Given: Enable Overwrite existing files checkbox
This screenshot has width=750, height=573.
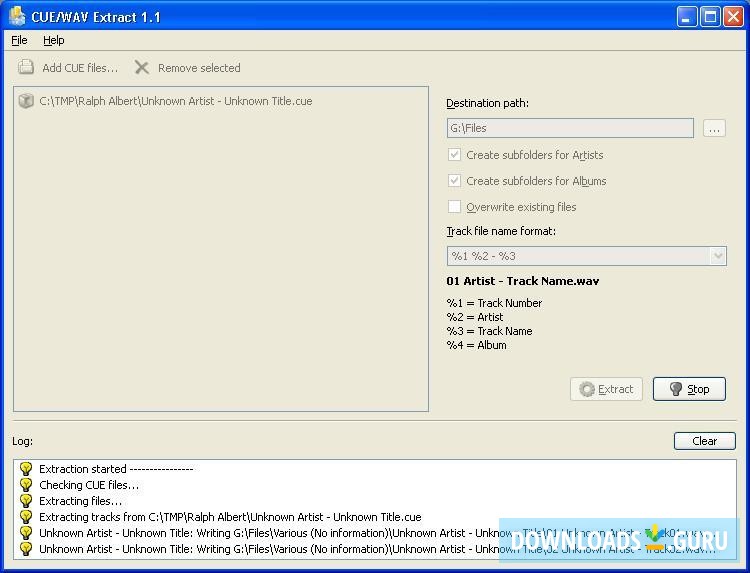Looking at the screenshot, I should (x=454, y=206).
